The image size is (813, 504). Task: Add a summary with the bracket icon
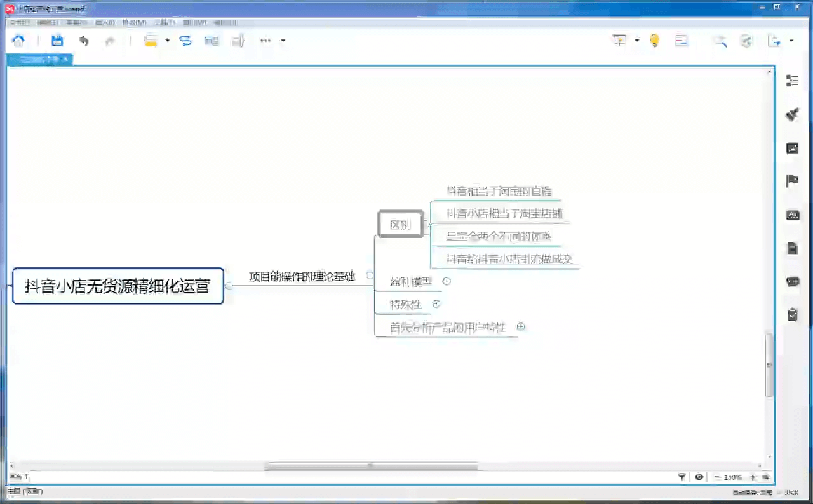[x=238, y=41]
